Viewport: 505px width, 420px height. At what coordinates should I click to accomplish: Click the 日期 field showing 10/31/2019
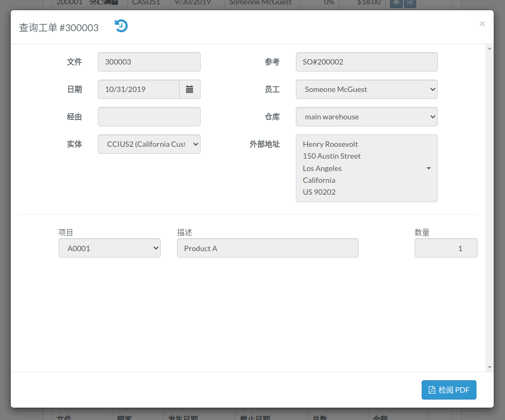point(139,89)
